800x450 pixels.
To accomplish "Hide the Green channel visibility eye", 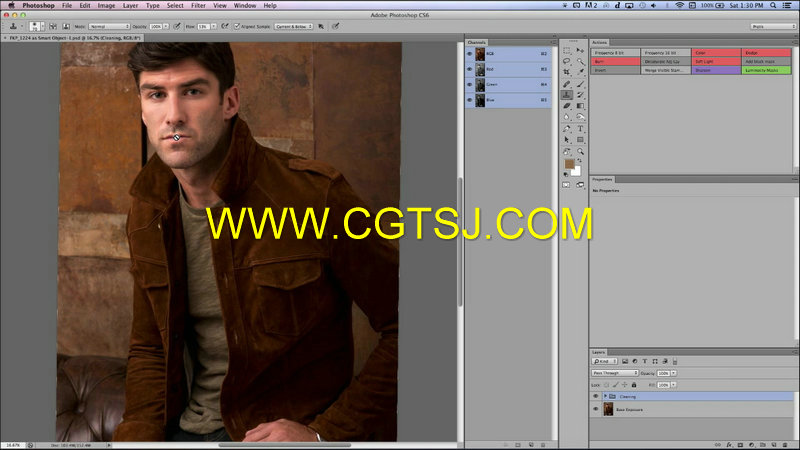I will pyautogui.click(x=469, y=84).
